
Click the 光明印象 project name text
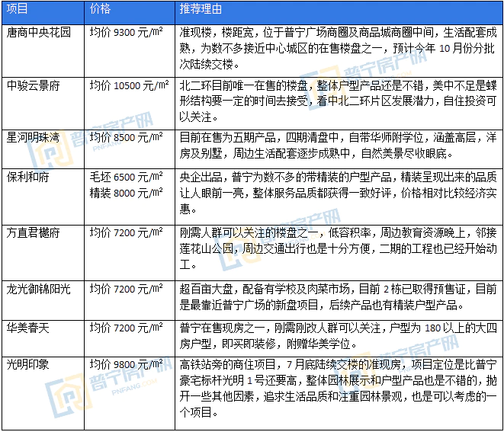(27, 363)
